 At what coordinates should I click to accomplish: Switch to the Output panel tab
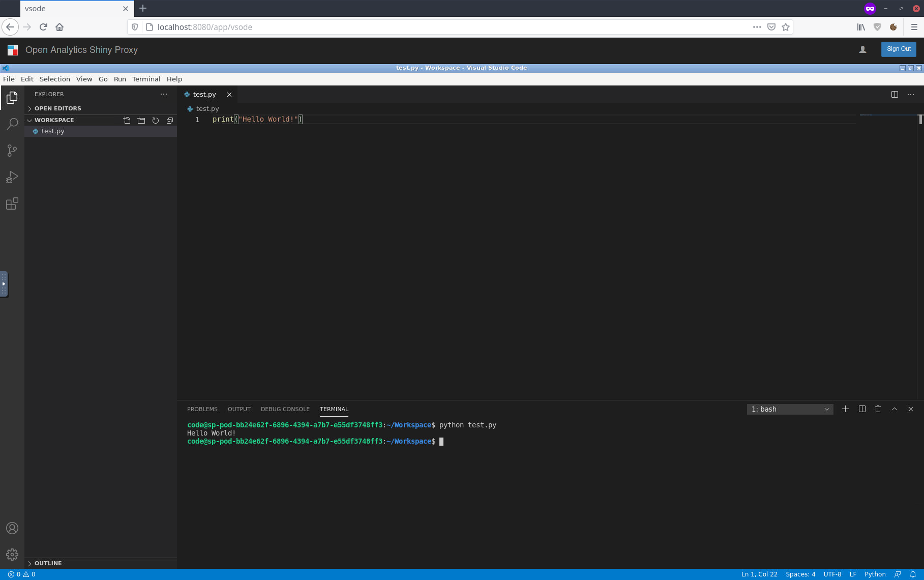(x=239, y=409)
